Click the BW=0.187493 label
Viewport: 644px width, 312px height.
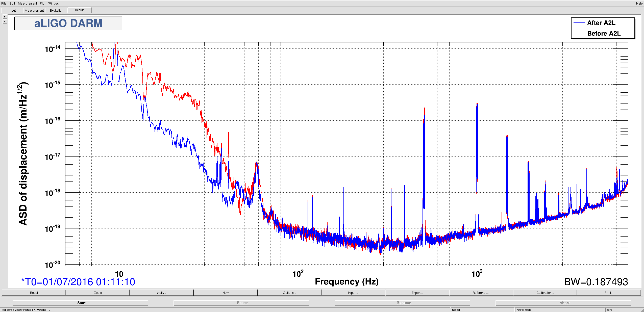tap(596, 282)
